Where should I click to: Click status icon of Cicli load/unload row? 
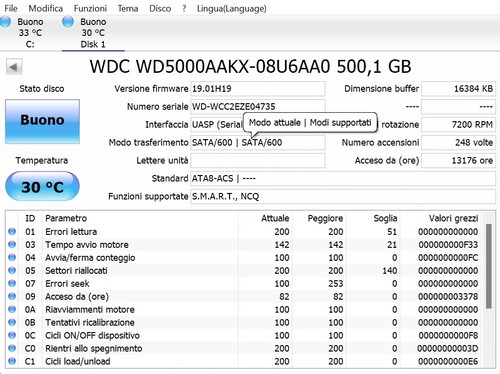12,361
